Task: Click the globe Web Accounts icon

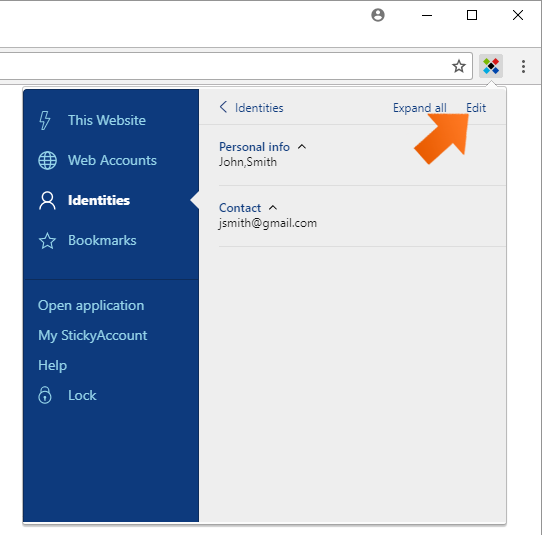Action: click(47, 160)
